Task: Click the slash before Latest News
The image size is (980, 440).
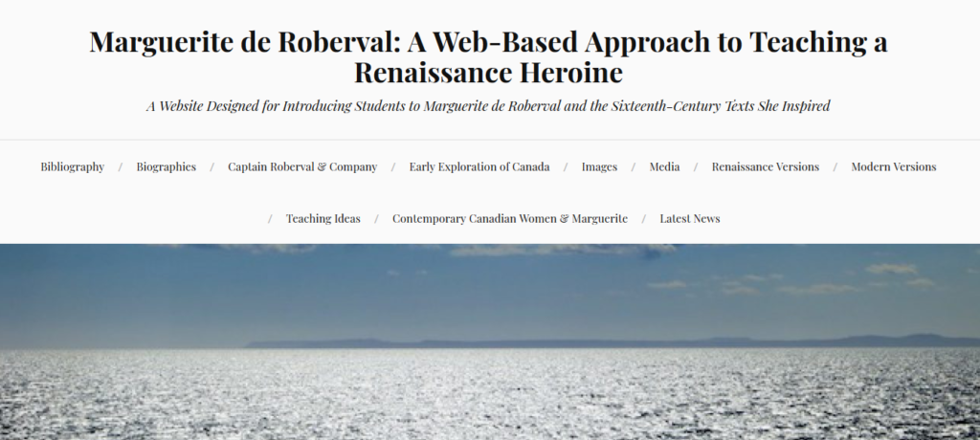Action: [x=644, y=218]
